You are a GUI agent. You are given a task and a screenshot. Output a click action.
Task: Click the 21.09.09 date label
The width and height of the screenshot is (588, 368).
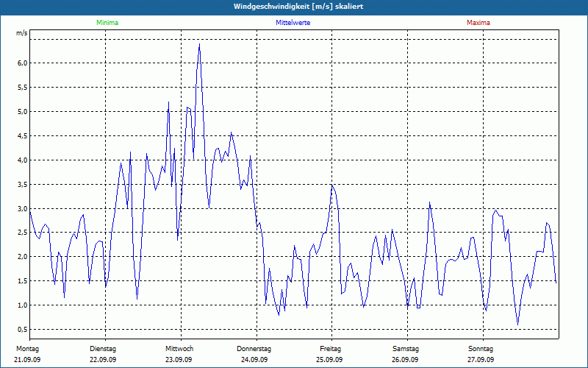click(27, 360)
